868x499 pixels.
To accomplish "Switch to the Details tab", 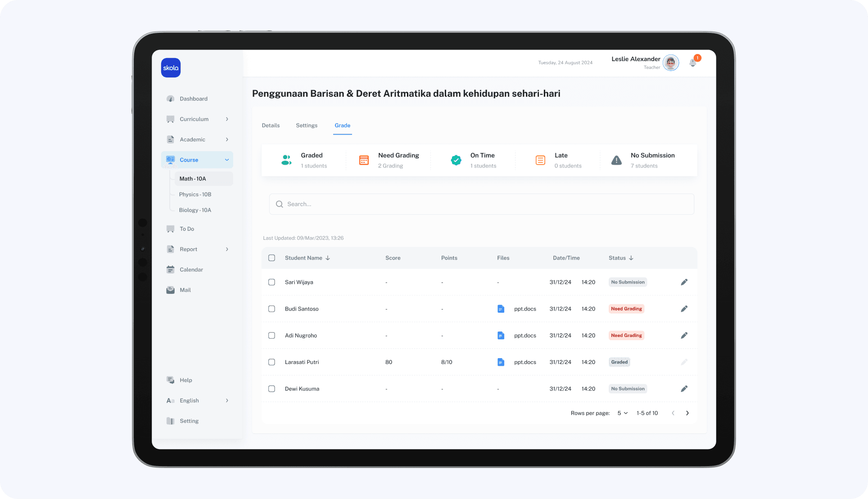I will click(x=271, y=126).
